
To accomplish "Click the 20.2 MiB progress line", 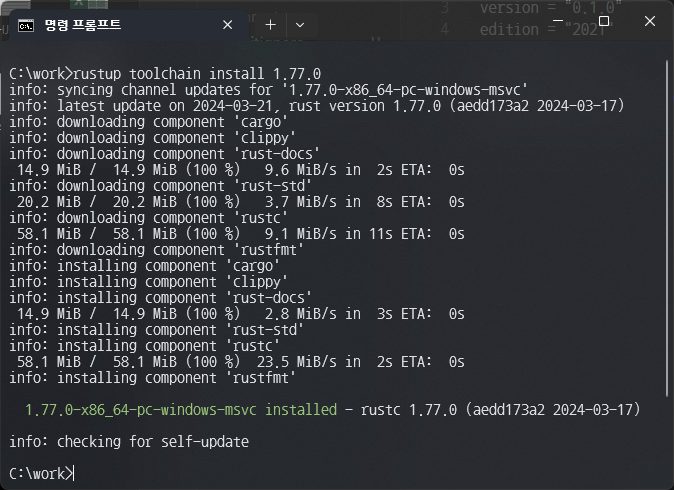I will coord(241,202).
